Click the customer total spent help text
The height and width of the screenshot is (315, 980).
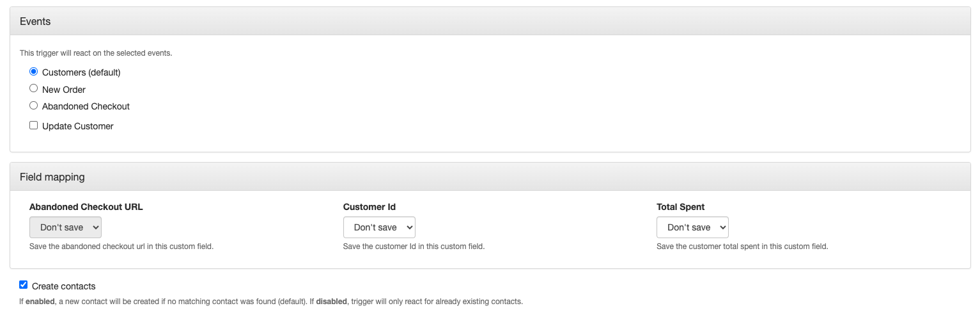pyautogui.click(x=742, y=246)
